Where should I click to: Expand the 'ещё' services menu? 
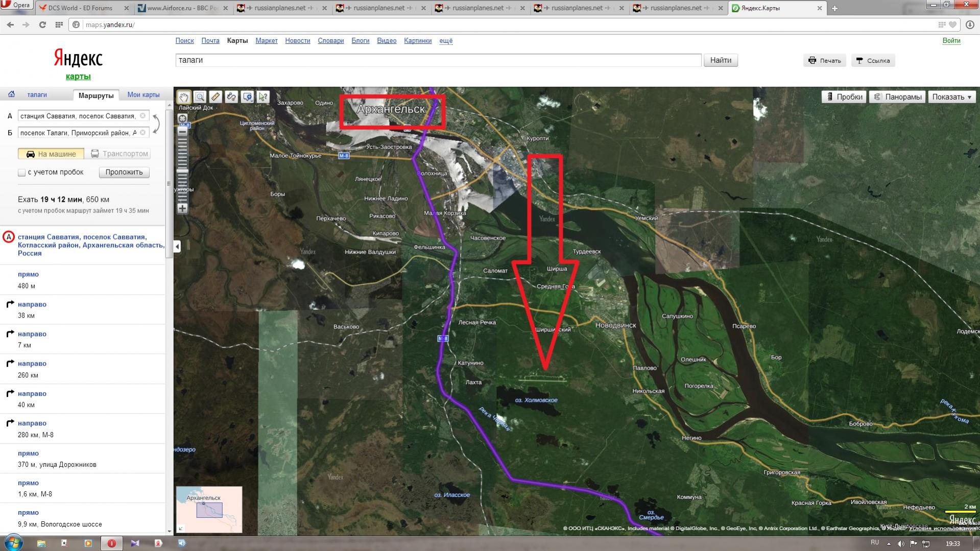(x=445, y=41)
